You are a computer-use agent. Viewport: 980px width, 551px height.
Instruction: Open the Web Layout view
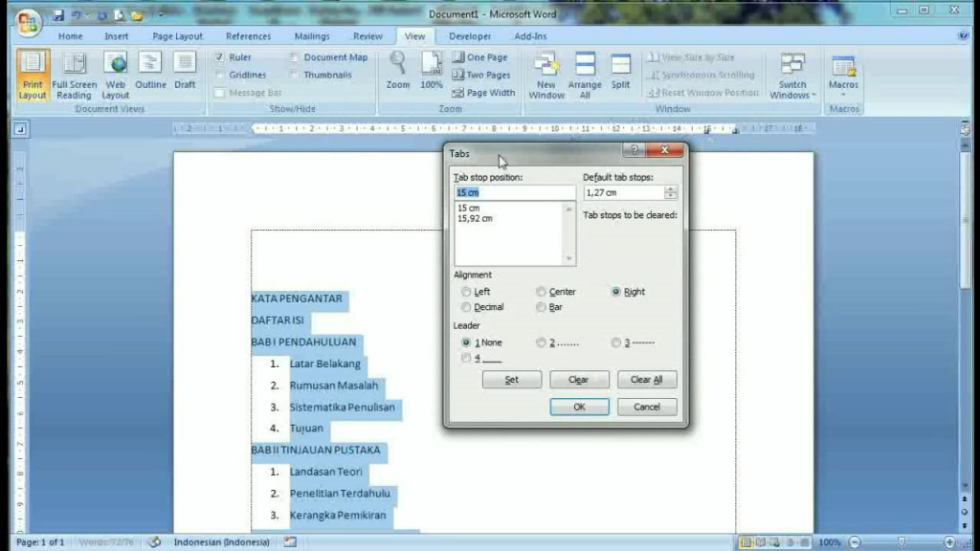[x=116, y=76]
